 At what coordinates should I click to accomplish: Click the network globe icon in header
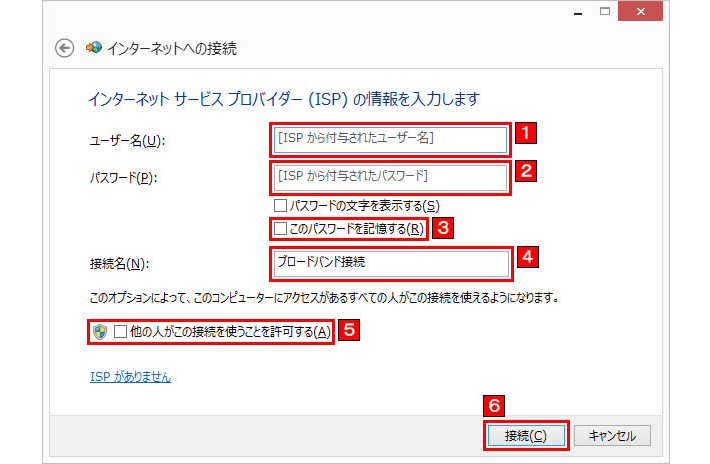pyautogui.click(x=95, y=48)
